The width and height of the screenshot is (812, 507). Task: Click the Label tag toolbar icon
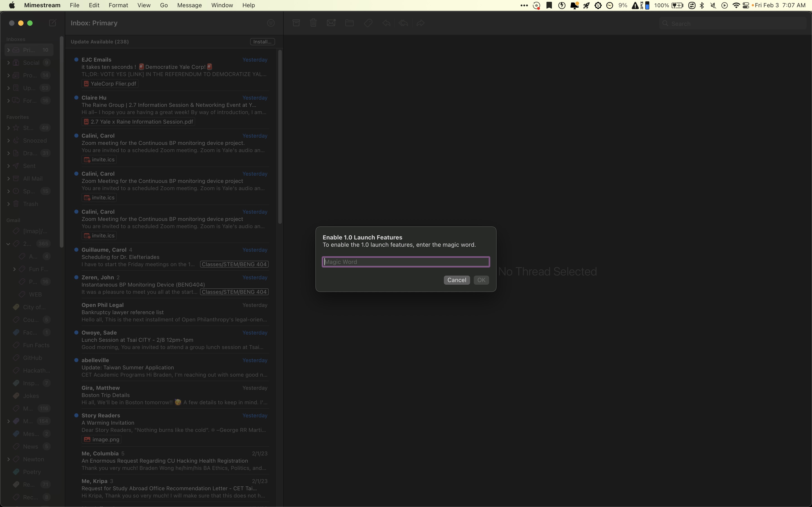pyautogui.click(x=368, y=23)
